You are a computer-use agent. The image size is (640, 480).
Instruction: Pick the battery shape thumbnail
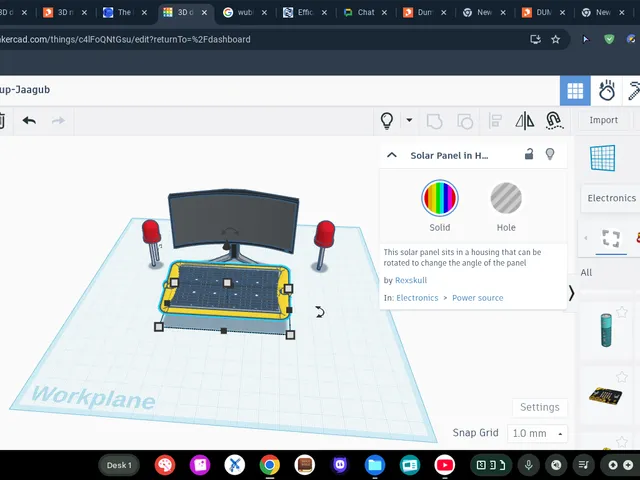coord(606,330)
